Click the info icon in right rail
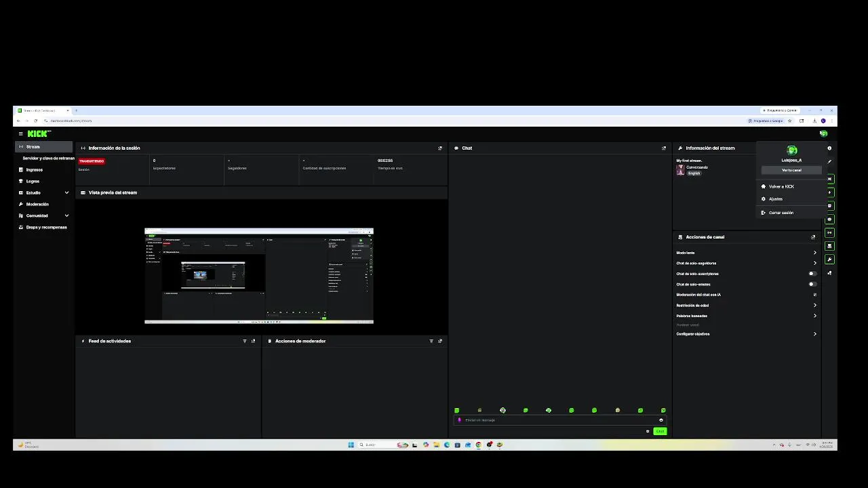This screenshot has height=488, width=868. click(829, 148)
